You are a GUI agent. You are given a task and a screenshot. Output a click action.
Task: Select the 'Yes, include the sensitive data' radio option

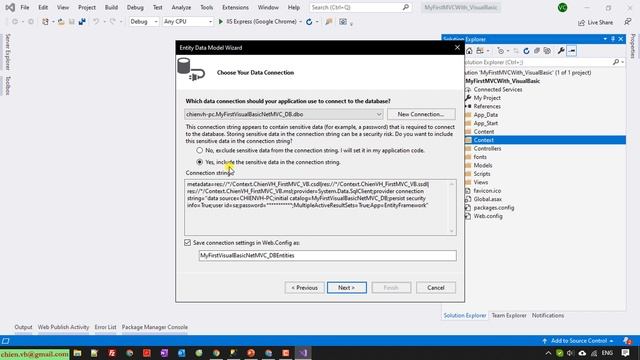(x=200, y=162)
